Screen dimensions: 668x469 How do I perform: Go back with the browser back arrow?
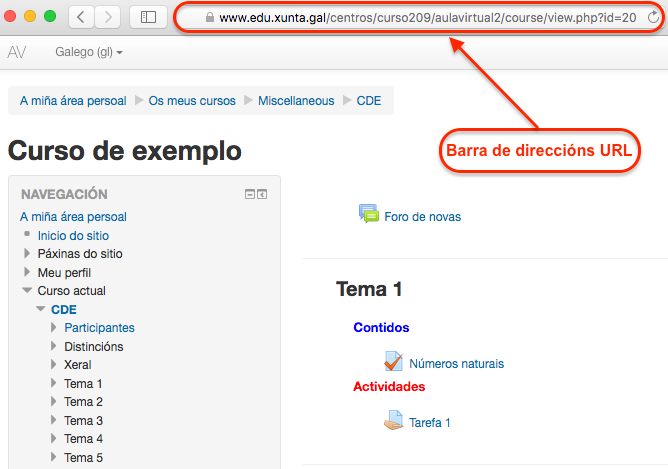81,17
